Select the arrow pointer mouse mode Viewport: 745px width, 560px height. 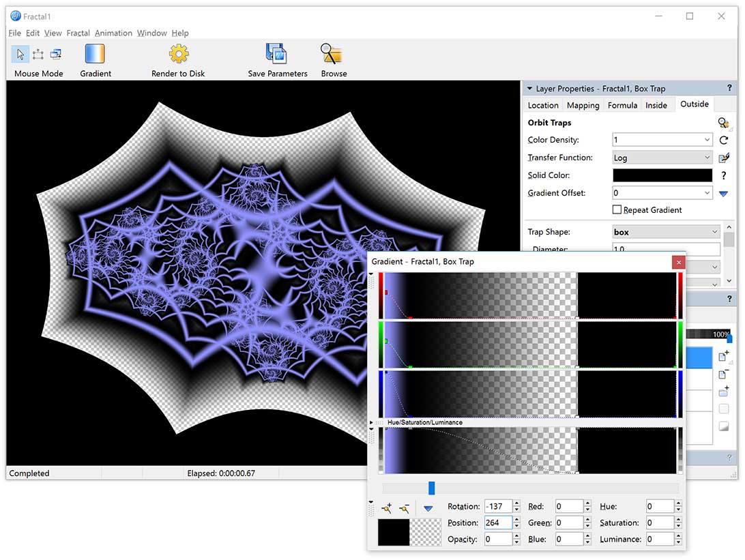click(20, 54)
